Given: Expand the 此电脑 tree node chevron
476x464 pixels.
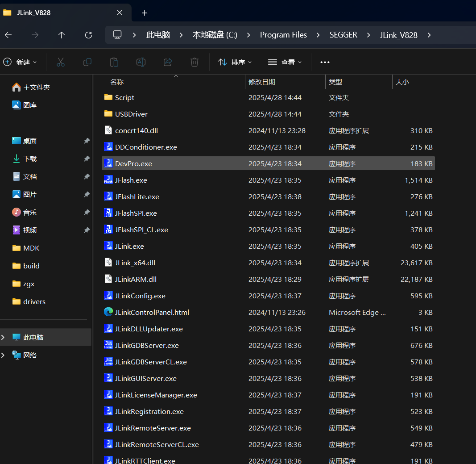Looking at the screenshot, I should 3,337.
